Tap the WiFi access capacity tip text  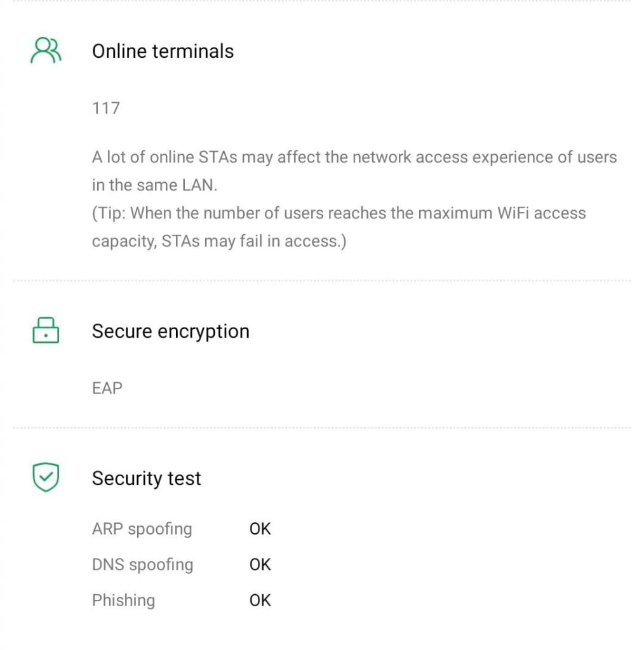pos(339,213)
